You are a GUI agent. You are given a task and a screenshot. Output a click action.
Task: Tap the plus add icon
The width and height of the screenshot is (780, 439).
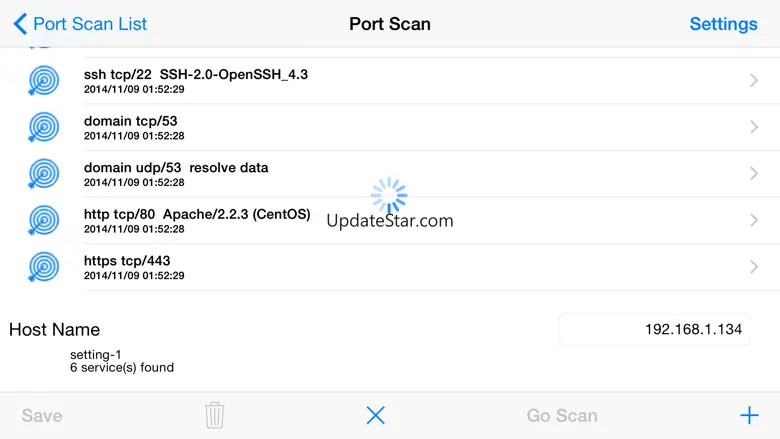coord(749,415)
